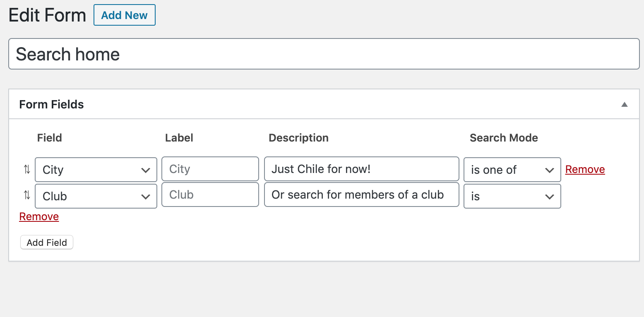Click the Search Mode column header
This screenshot has width=644, height=317.
tap(504, 138)
